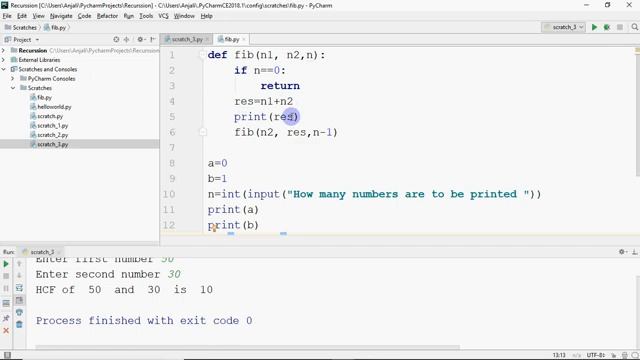Viewport: 640px width, 360px height.
Task: Click the restore layout icon in Run panel
Action: 6,303
